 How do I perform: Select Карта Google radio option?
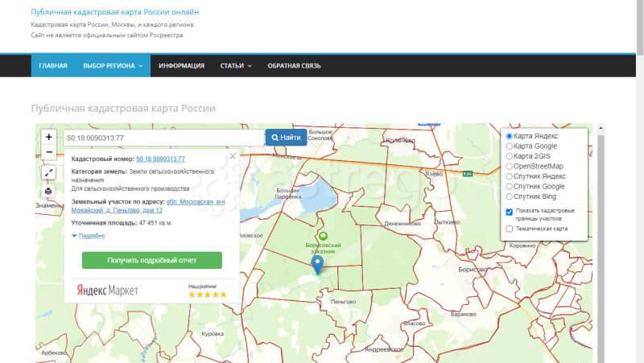(510, 146)
